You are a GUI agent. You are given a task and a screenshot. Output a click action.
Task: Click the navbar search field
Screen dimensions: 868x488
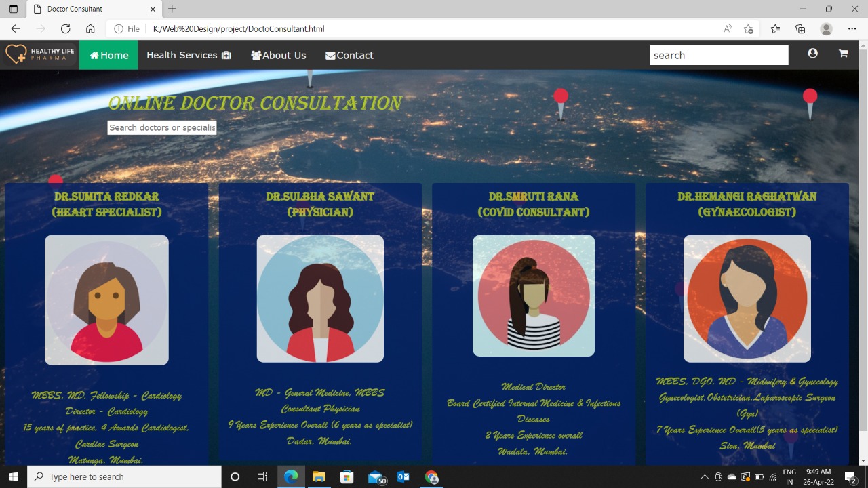[x=719, y=55]
